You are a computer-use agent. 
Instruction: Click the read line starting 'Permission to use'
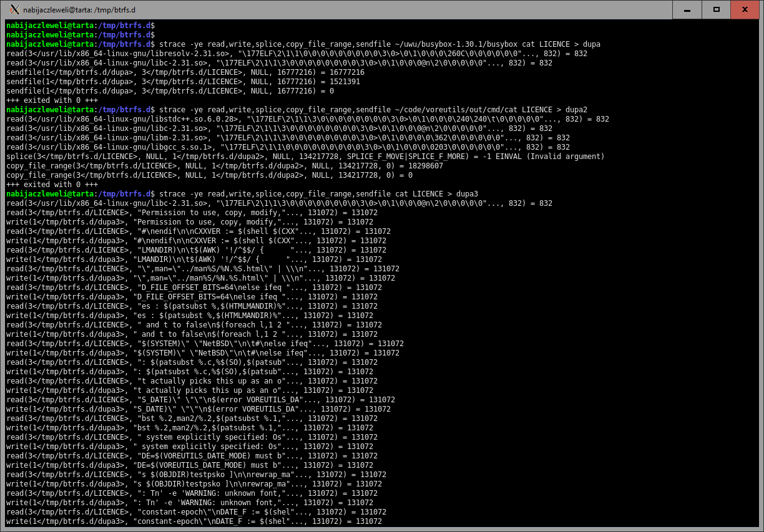click(192, 213)
